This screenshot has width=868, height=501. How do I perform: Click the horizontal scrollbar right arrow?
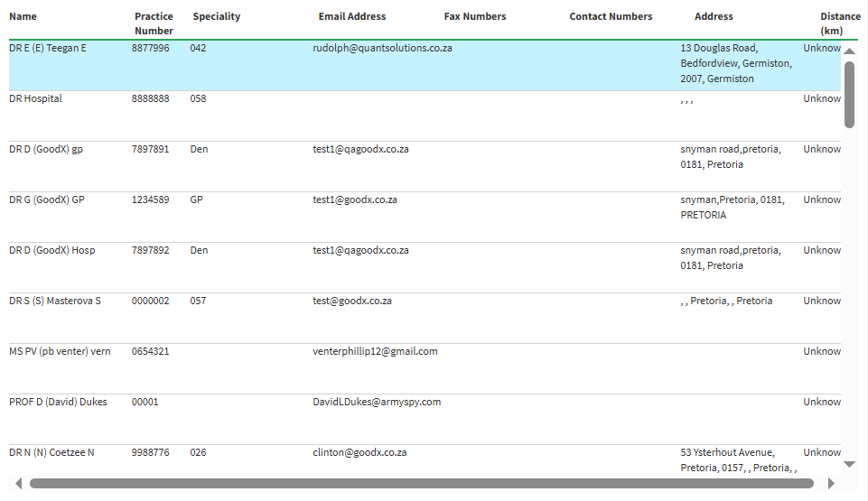[831, 483]
